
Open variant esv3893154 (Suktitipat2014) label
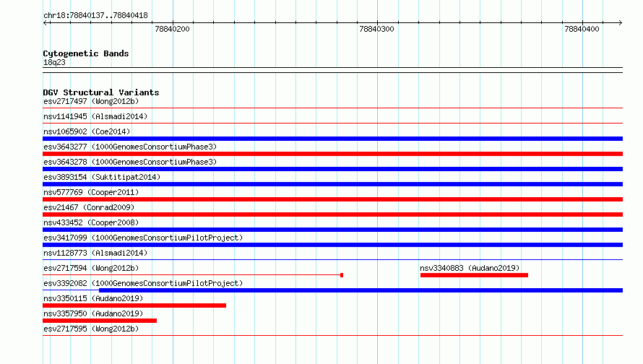[x=102, y=177]
